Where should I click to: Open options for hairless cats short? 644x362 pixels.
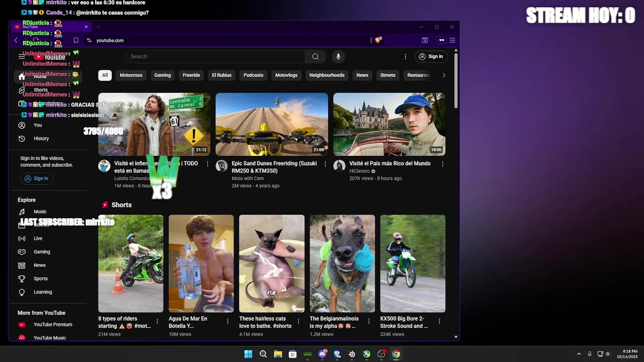pyautogui.click(x=298, y=321)
